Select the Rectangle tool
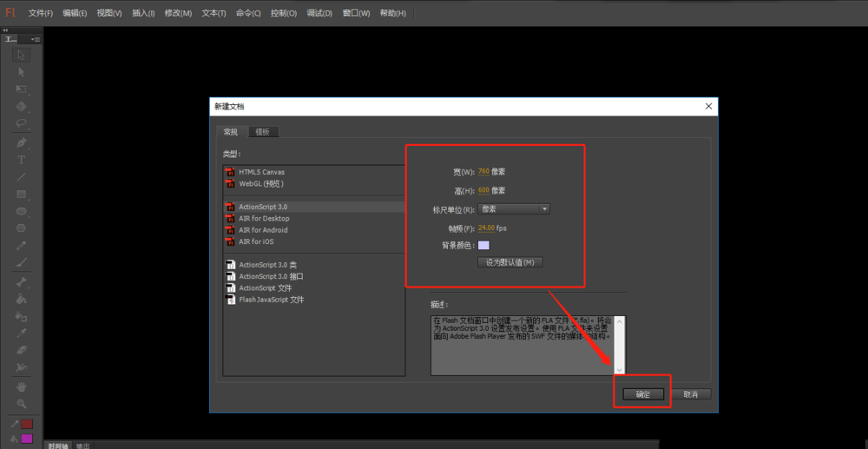Screen dimensions: 868x449 pos(22,195)
